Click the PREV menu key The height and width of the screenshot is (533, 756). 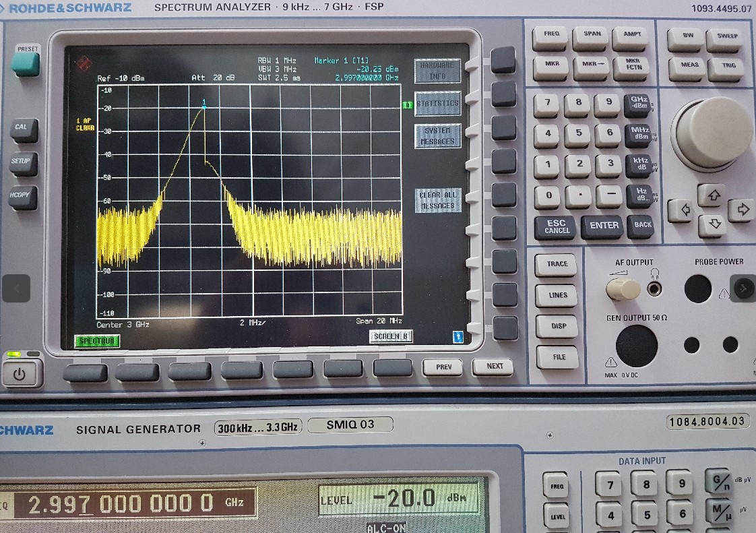tap(443, 368)
